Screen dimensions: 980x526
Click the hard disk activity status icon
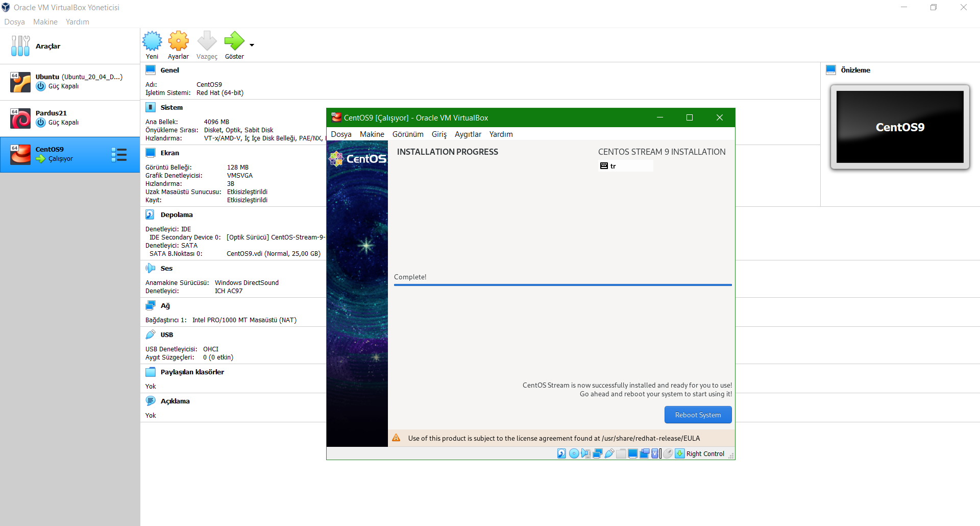click(561, 453)
